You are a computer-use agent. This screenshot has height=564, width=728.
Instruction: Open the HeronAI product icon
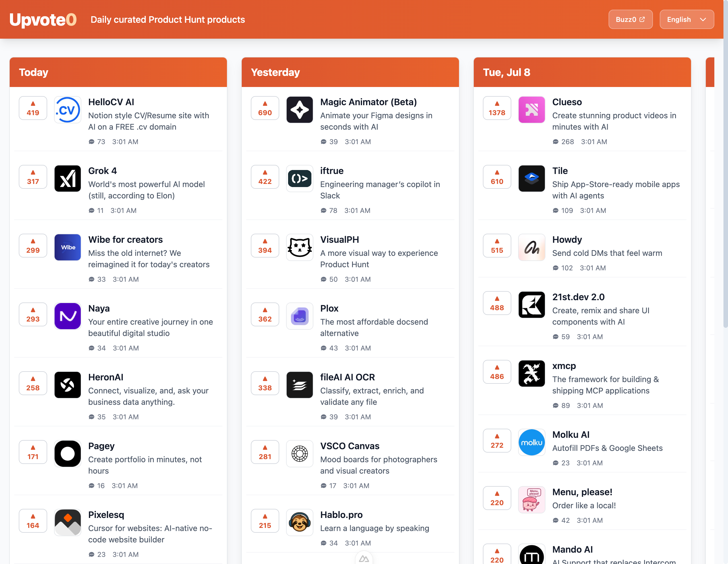67,385
